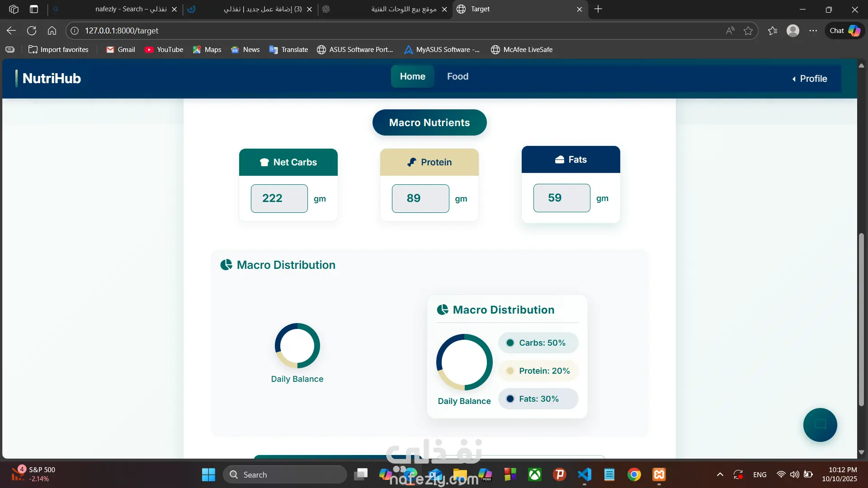Show hidden system tray icons chevron
The image size is (868, 488).
(x=720, y=474)
